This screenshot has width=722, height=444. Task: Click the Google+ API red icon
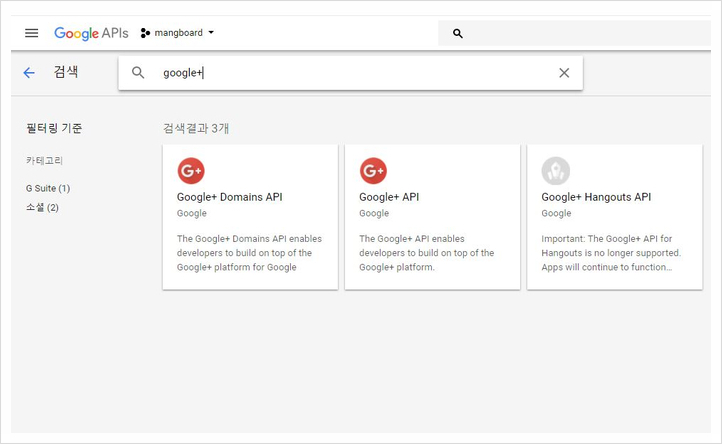tap(373, 171)
